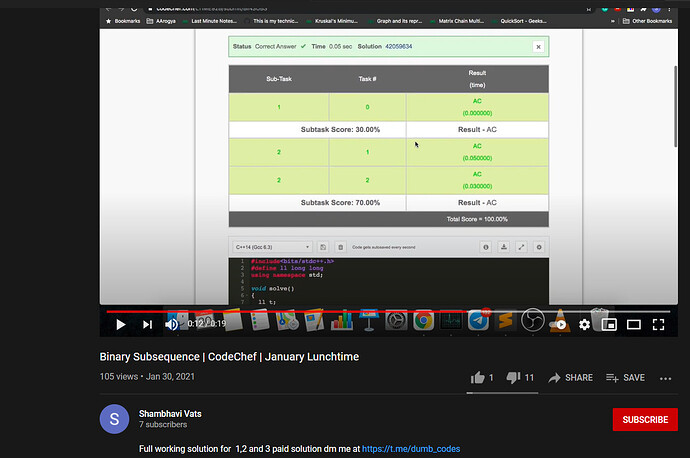Enter fullscreen video mode

pos(658,325)
